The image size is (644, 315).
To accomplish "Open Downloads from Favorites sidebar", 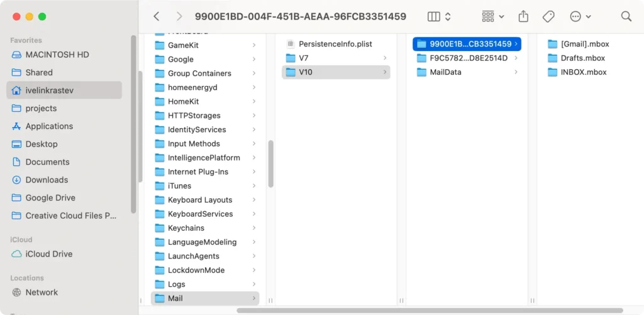I will point(47,180).
